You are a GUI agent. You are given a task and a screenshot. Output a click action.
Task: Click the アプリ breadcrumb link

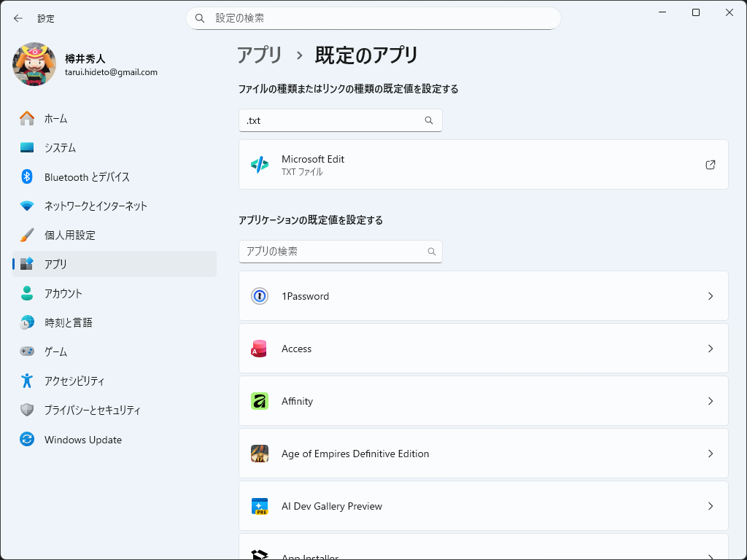[259, 55]
